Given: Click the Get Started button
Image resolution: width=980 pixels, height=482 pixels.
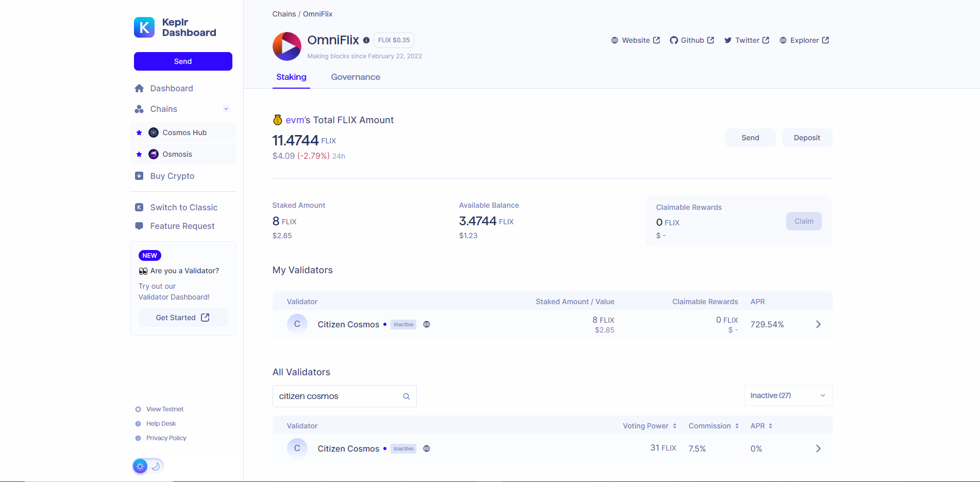Looking at the screenshot, I should [x=183, y=318].
